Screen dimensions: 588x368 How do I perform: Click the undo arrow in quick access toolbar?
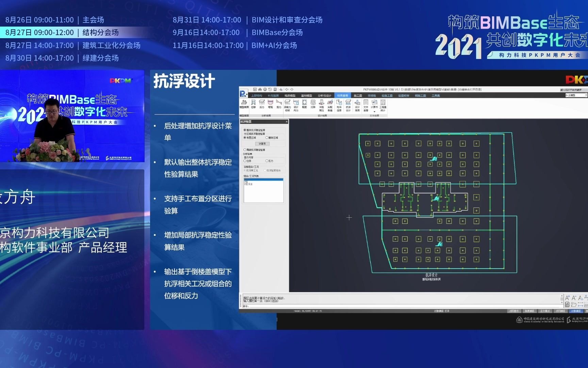click(x=287, y=89)
